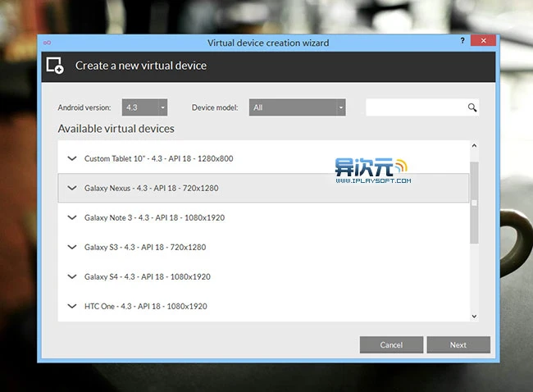Open the Android version dropdown

(x=145, y=107)
